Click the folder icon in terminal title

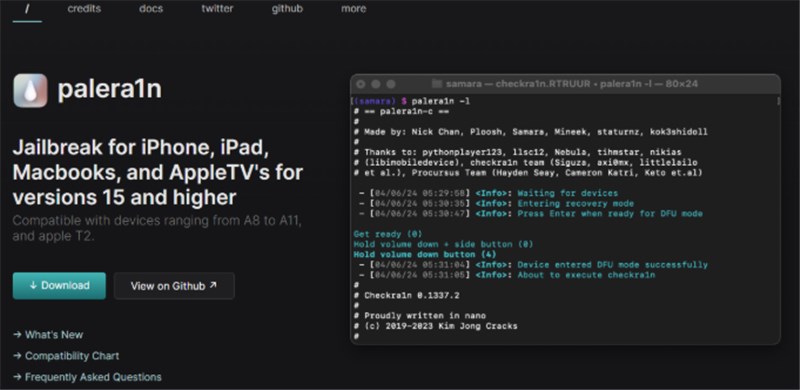click(437, 84)
